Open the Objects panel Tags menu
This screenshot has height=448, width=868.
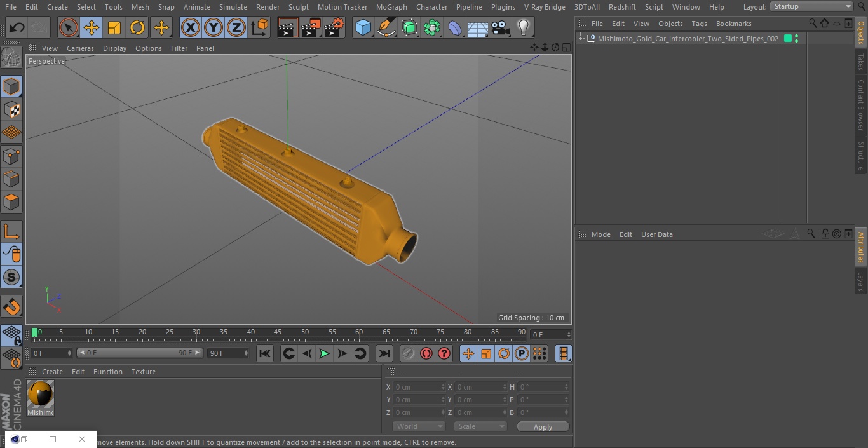point(699,24)
